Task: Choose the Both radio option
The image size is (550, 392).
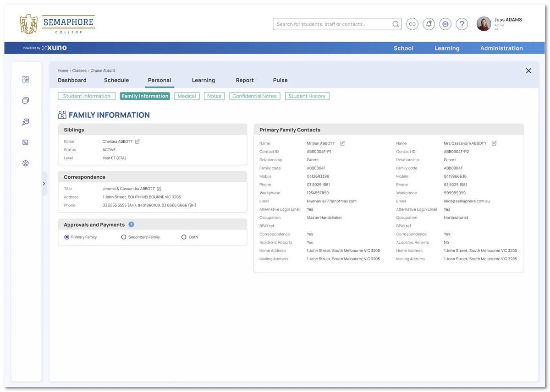Action: pos(184,237)
